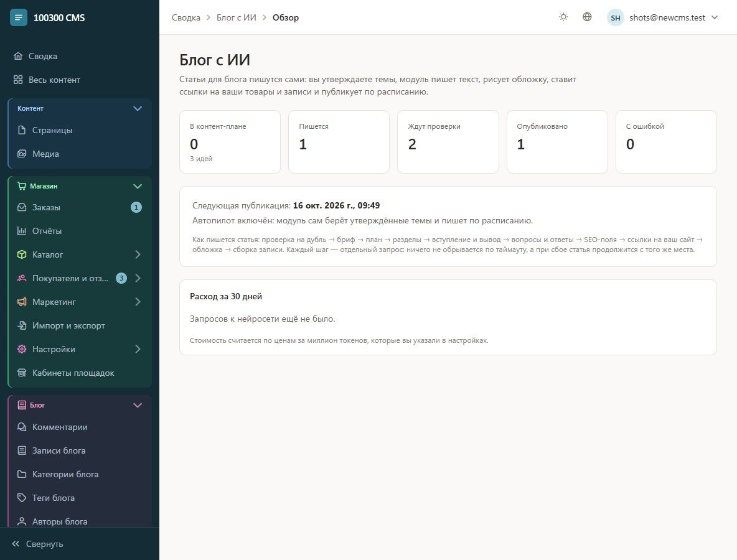Expand the Каталог submenu arrow
737x560 pixels.
138,254
